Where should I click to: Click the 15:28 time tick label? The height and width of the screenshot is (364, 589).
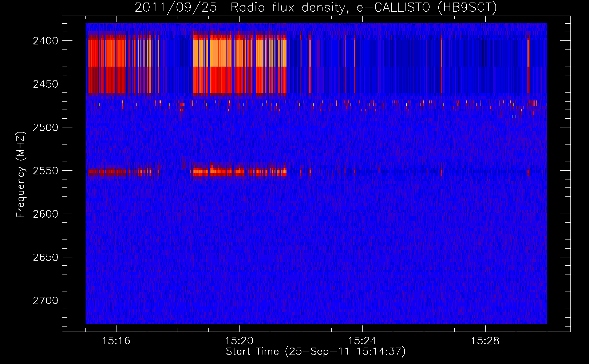pos(485,341)
